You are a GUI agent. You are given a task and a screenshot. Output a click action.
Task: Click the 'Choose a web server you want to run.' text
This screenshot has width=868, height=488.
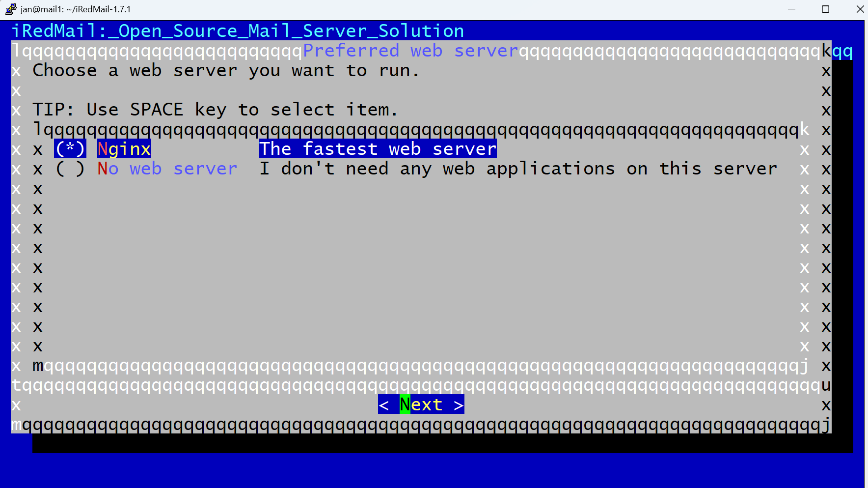tap(226, 70)
